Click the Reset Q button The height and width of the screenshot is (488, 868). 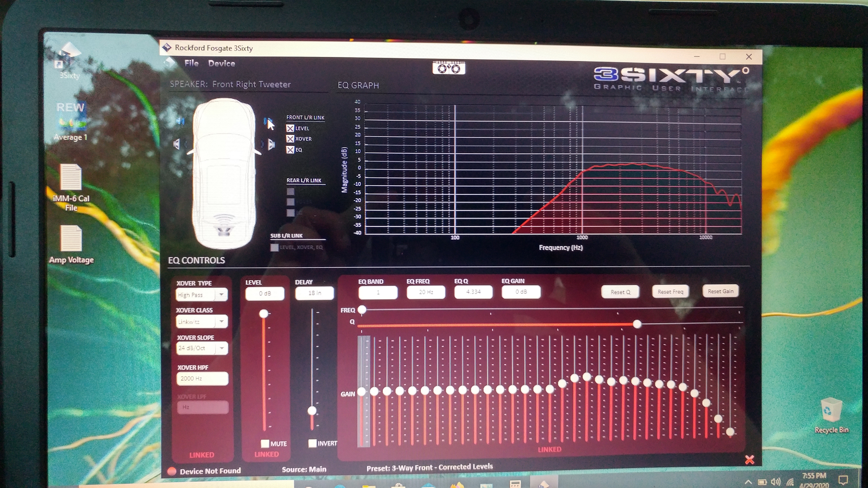point(620,292)
